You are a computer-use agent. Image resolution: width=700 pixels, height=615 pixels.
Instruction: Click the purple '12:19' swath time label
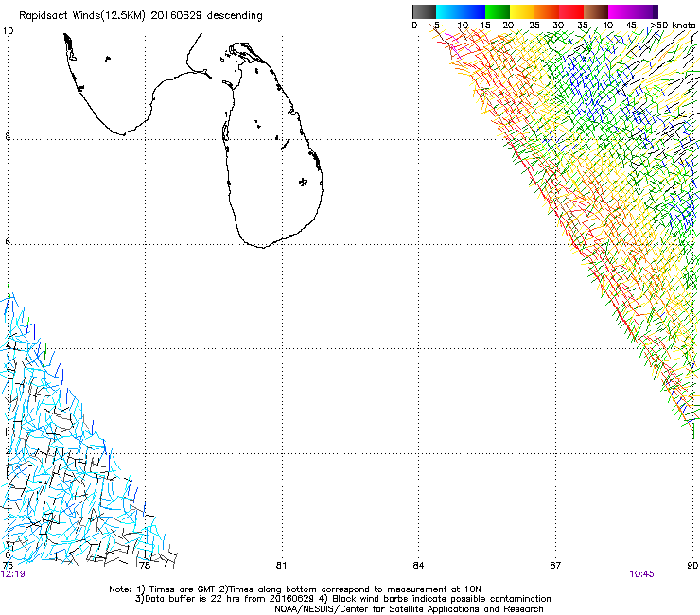[13, 574]
